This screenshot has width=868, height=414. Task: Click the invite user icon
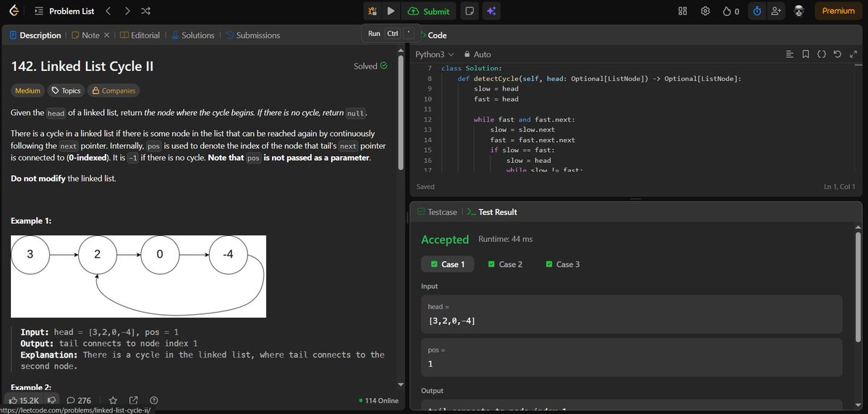click(x=777, y=11)
